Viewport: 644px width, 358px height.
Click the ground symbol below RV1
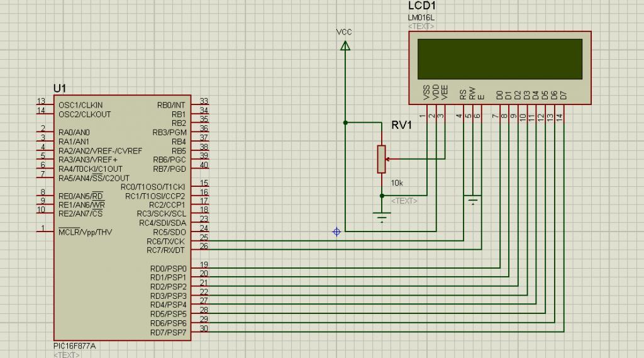coord(382,217)
